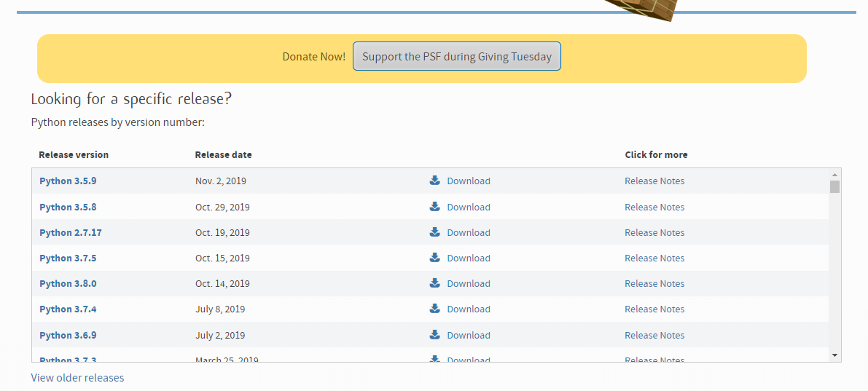Select the date Oct. 14, 2019

(222, 283)
